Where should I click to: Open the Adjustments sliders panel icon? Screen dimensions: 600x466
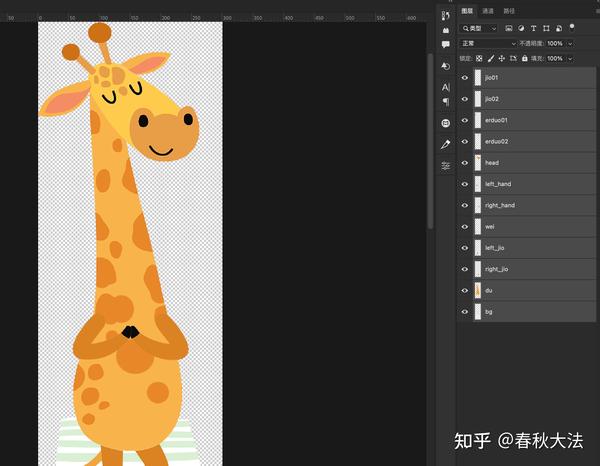tap(445, 166)
